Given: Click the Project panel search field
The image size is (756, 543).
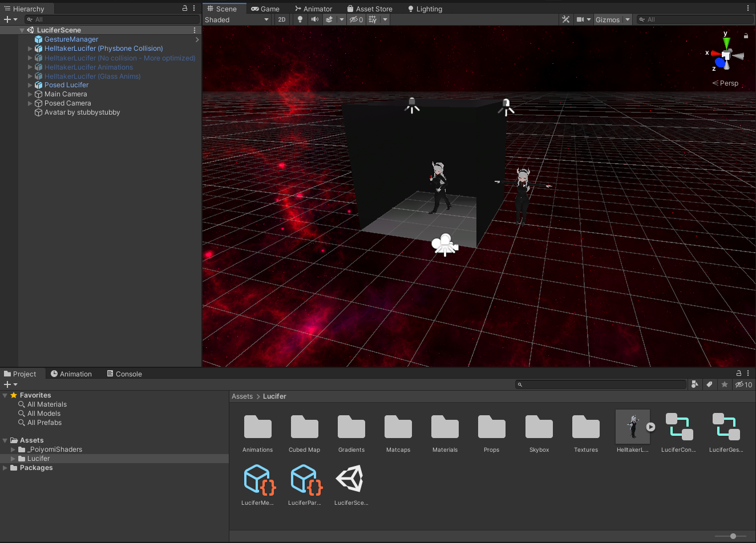Looking at the screenshot, I should [601, 384].
